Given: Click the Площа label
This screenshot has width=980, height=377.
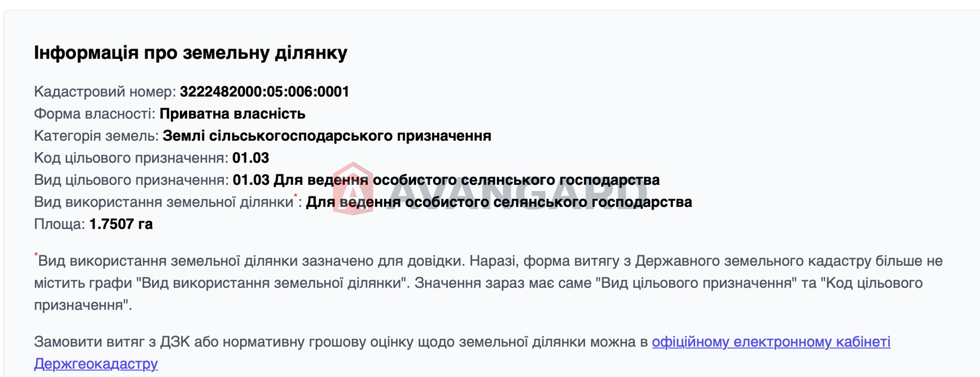Looking at the screenshot, I should [59, 224].
